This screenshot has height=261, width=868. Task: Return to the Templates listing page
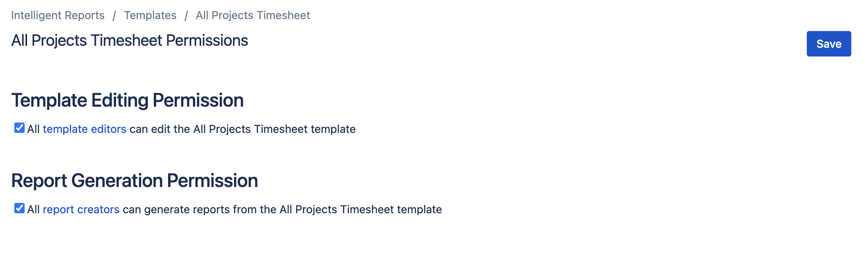(150, 15)
